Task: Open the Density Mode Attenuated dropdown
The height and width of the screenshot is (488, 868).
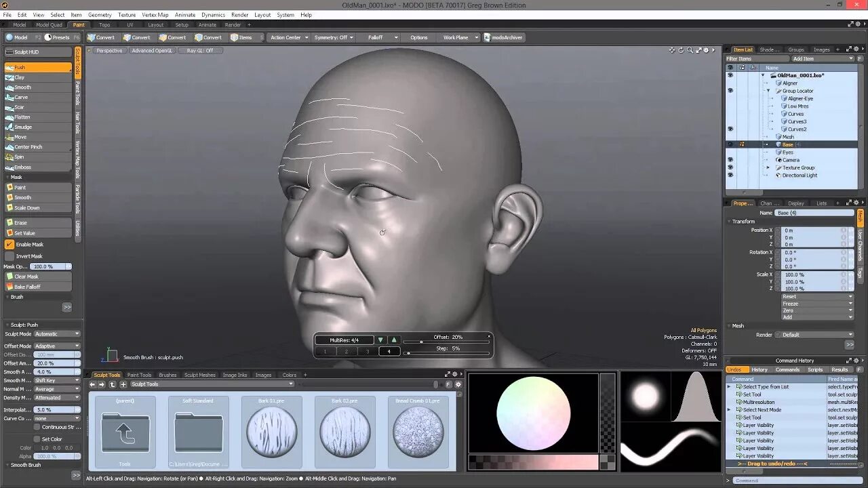Action: (58, 398)
